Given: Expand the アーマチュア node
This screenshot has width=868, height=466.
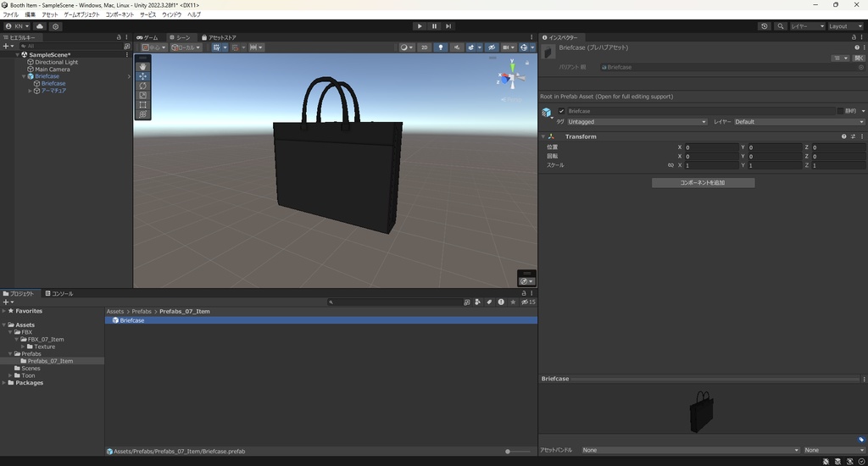Looking at the screenshot, I should coord(30,91).
